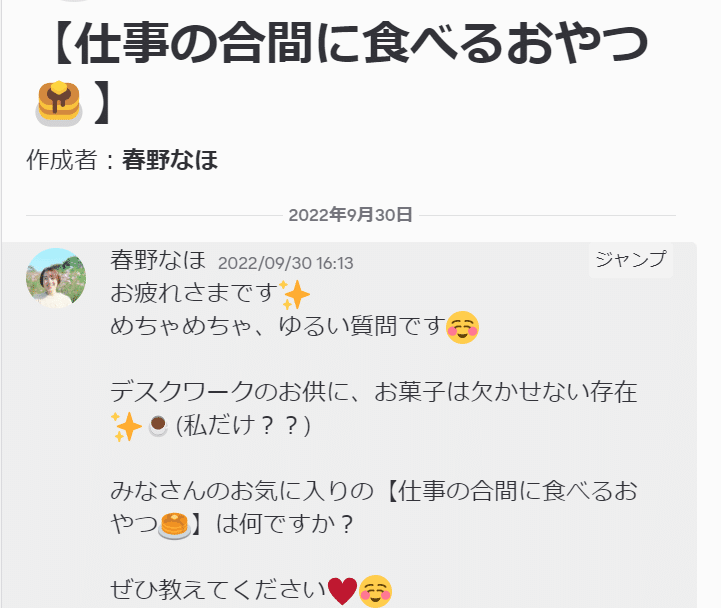Open 春野なほ's profile avatar photo

tap(56, 278)
